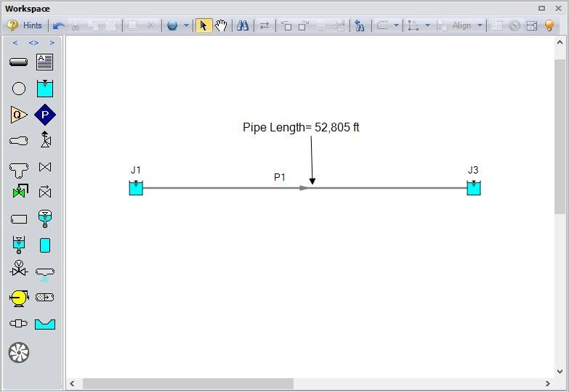Viewport: 569px width, 392px height.
Task: Click the P1 pipe label
Action: tap(280, 177)
